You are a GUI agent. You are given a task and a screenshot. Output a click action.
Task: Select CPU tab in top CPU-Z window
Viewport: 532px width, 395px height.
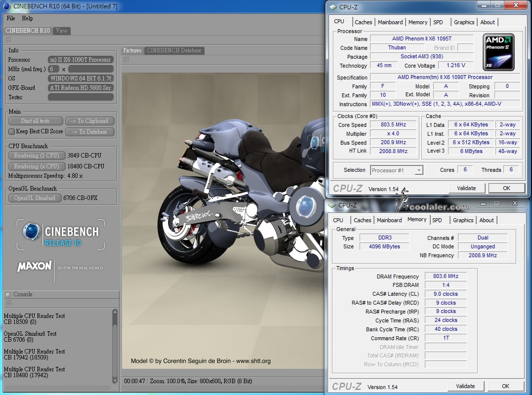click(x=339, y=21)
